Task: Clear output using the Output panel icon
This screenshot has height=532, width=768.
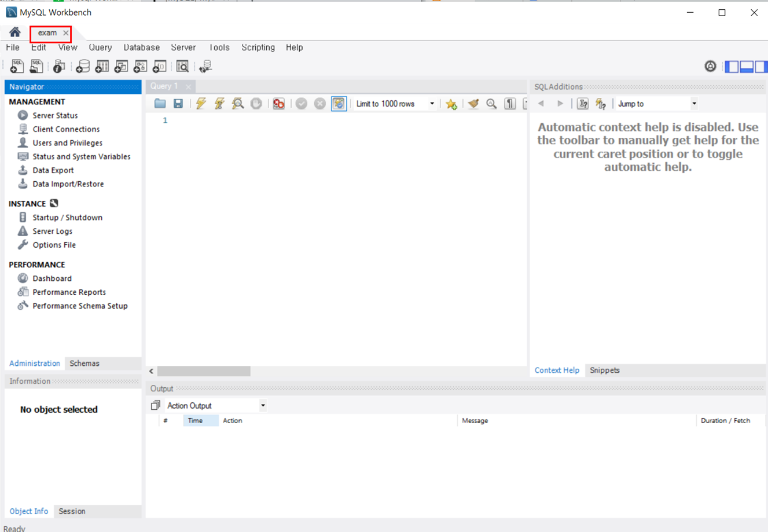Action: (155, 406)
